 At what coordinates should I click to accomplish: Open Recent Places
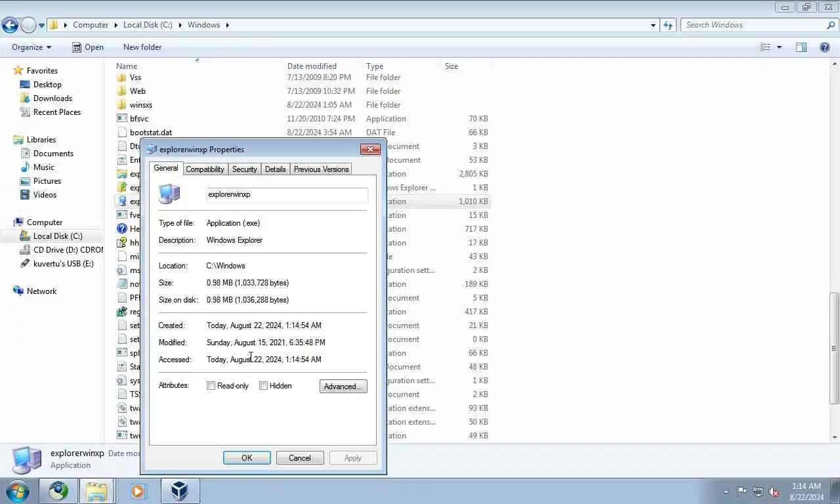[x=57, y=112]
